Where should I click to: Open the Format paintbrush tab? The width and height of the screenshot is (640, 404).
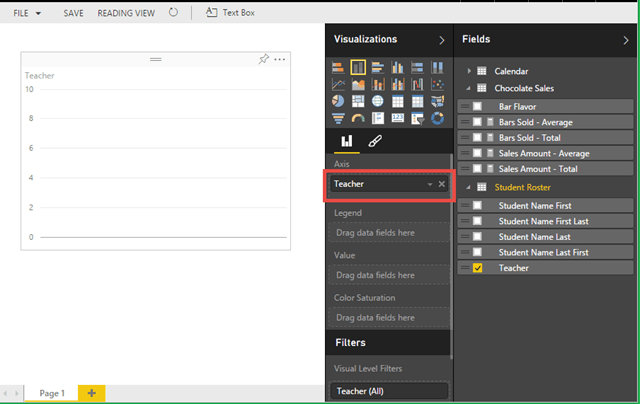[375, 142]
